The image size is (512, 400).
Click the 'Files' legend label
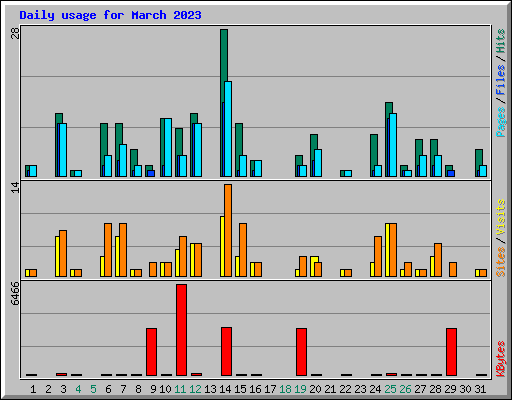(500, 79)
